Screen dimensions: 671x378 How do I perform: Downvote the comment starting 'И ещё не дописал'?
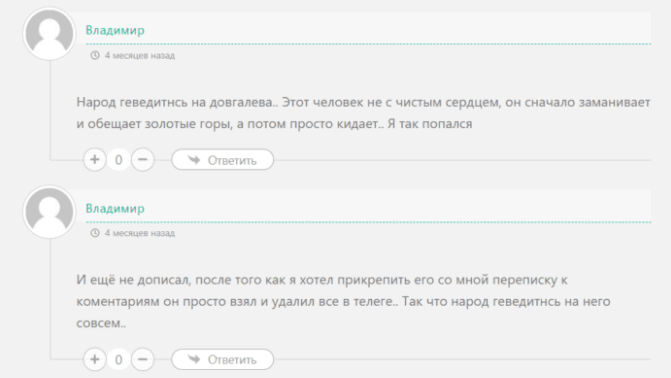[x=143, y=360]
